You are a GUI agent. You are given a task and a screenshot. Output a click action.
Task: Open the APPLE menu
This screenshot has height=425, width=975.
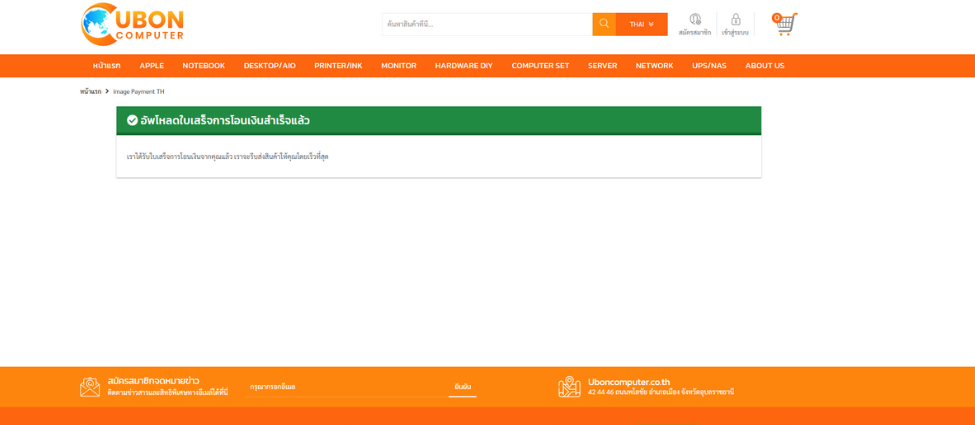152,66
